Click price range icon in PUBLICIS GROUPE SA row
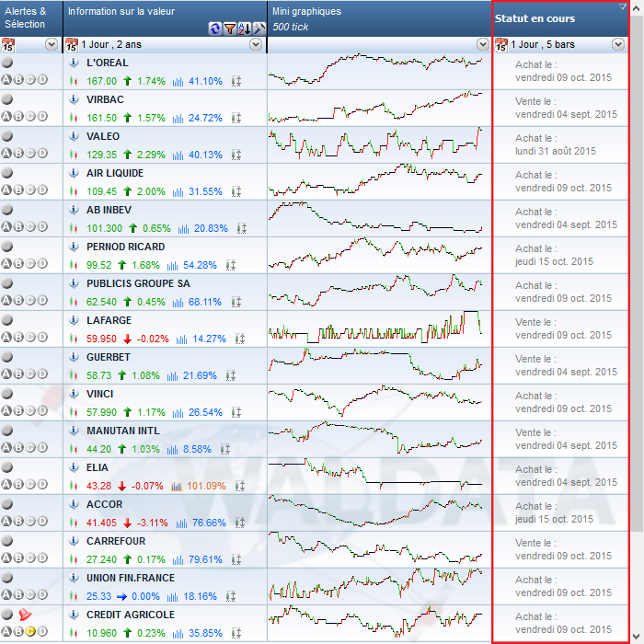The height and width of the screenshot is (644, 644). (236, 303)
